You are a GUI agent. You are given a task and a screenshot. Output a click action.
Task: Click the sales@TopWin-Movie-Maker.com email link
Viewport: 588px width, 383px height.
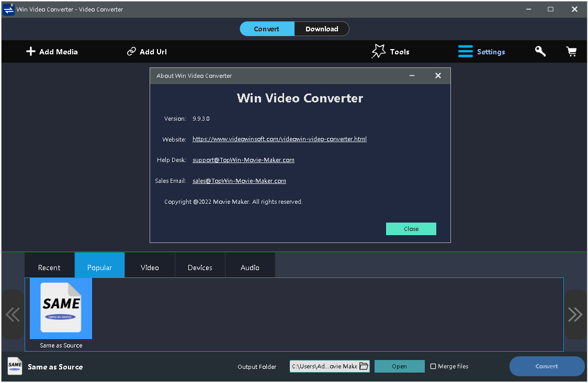coord(239,181)
